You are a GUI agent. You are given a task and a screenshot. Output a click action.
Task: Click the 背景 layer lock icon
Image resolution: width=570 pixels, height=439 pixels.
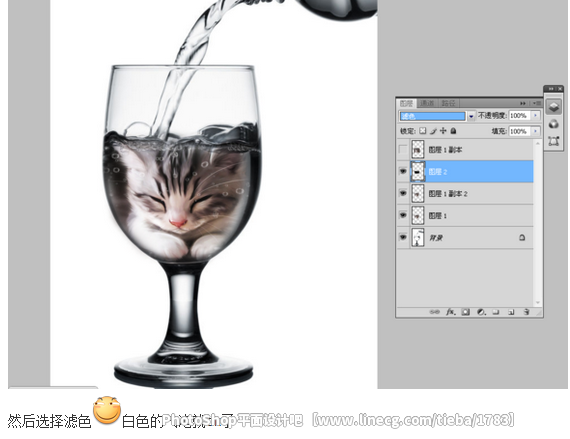(x=522, y=238)
